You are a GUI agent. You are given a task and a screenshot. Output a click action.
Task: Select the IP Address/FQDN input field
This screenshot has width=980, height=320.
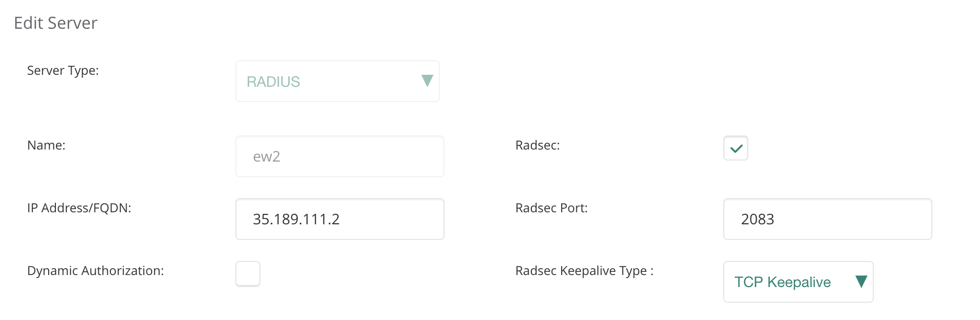click(339, 219)
